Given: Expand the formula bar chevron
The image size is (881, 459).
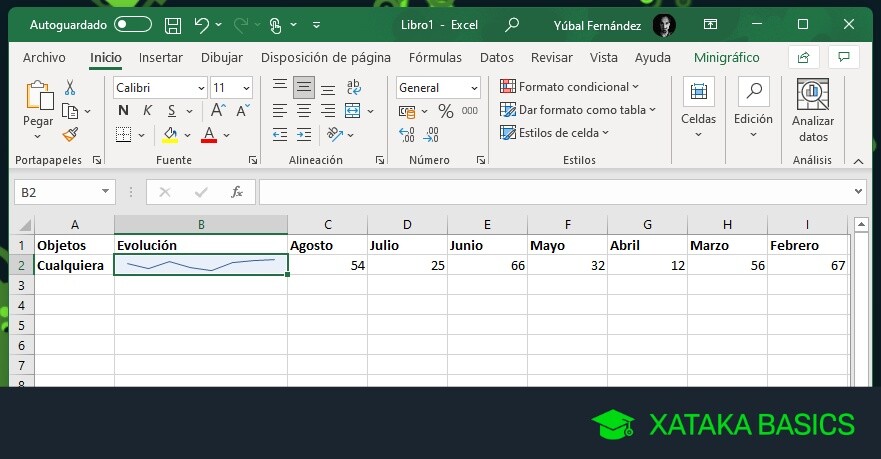Looking at the screenshot, I should click(x=859, y=192).
